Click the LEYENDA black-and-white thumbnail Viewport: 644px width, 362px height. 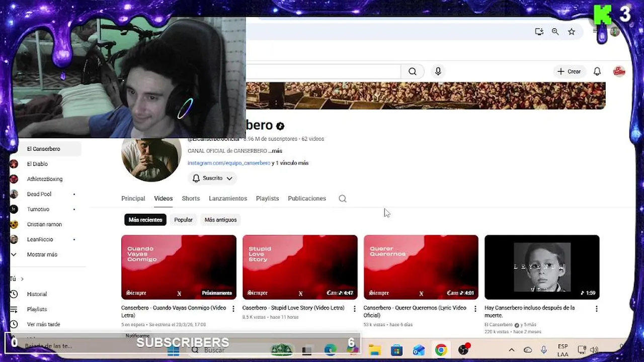[542, 267]
